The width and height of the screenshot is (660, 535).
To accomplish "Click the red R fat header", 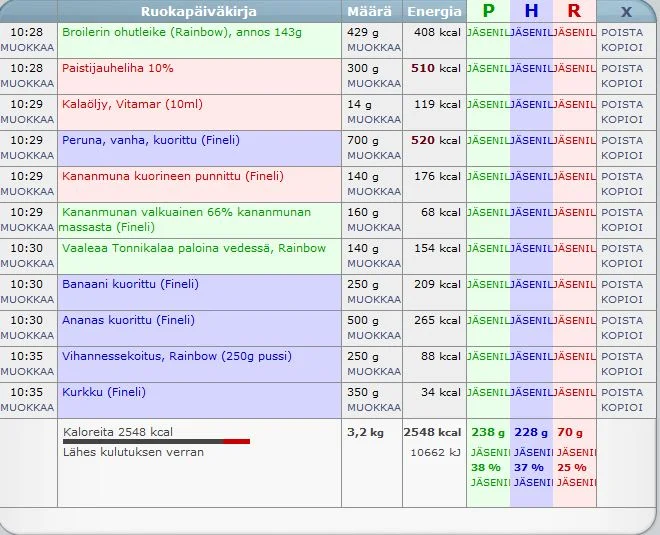I will (573, 11).
